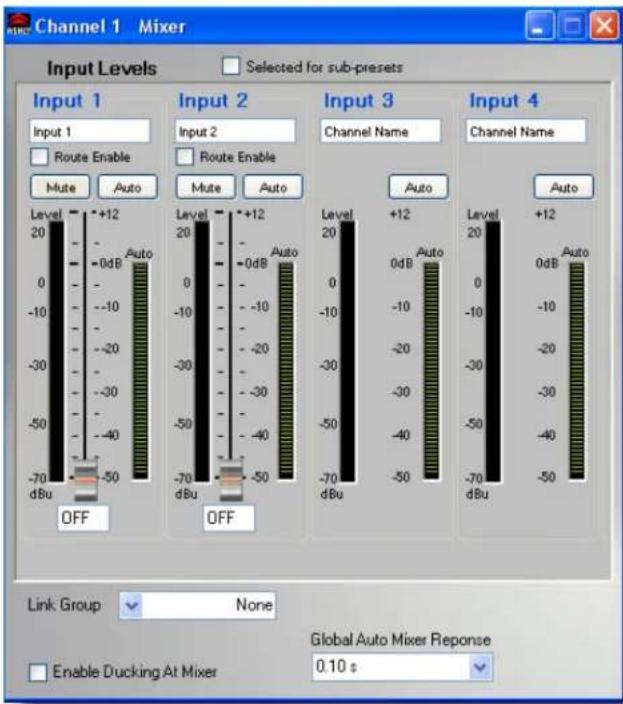This screenshot has height=704, width=623.
Task: Minimize the Channel 1 Mixer window
Action: coord(539,26)
